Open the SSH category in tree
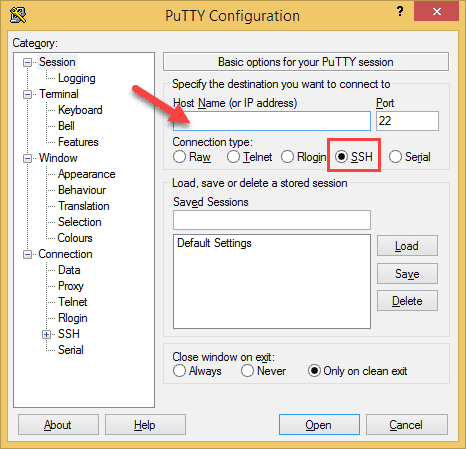The image size is (466, 449). pos(69,334)
